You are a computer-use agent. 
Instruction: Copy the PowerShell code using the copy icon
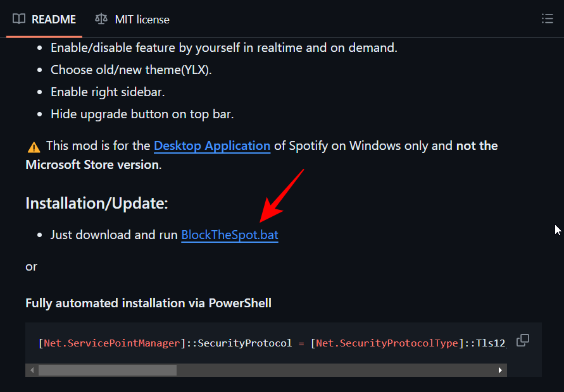(x=522, y=340)
